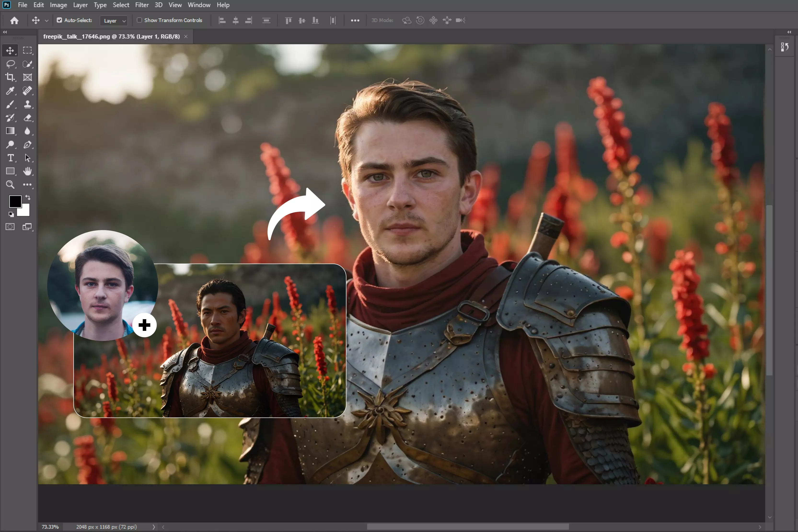Click the Home button in options bar
Viewport: 798px width, 532px height.
point(14,20)
